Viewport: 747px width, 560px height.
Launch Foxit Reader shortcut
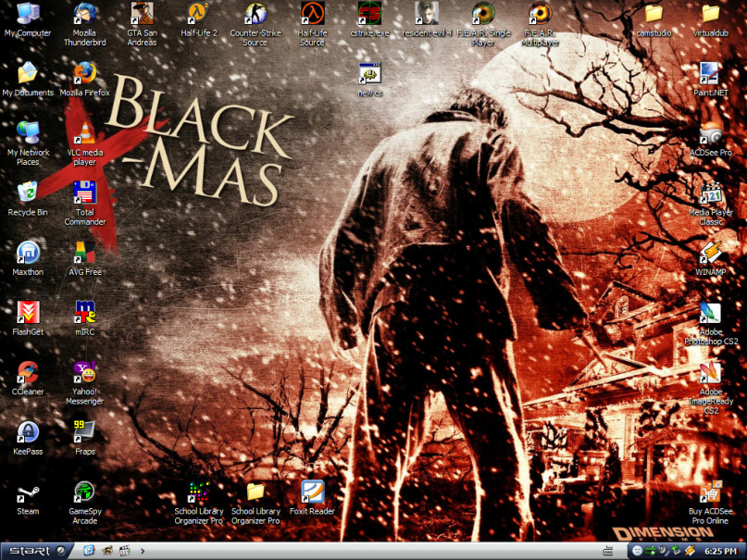(x=312, y=498)
